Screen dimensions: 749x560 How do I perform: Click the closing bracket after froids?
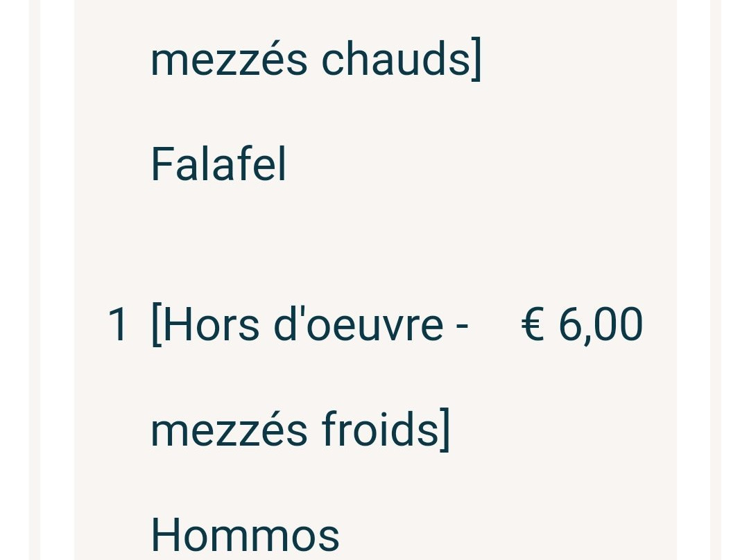445,430
